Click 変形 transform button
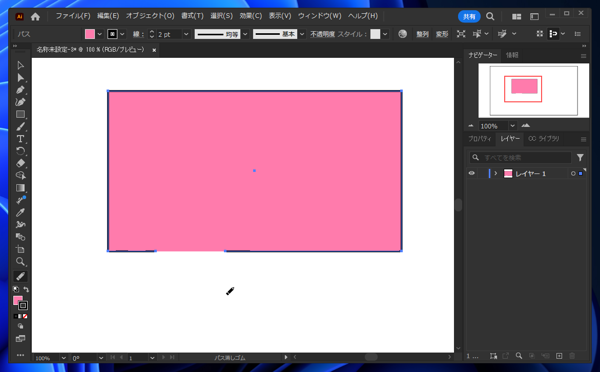The height and width of the screenshot is (372, 600). point(442,34)
